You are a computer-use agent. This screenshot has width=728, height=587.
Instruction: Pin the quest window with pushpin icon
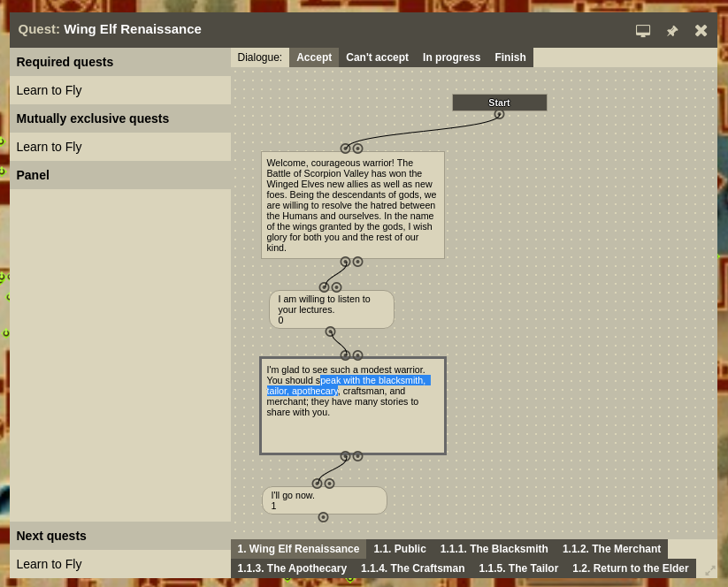click(x=672, y=30)
